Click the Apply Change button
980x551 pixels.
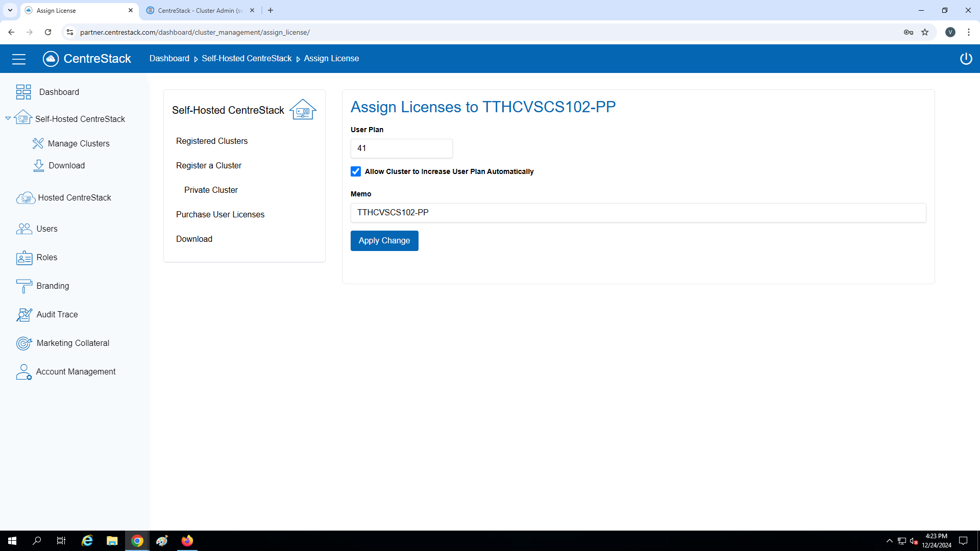384,241
